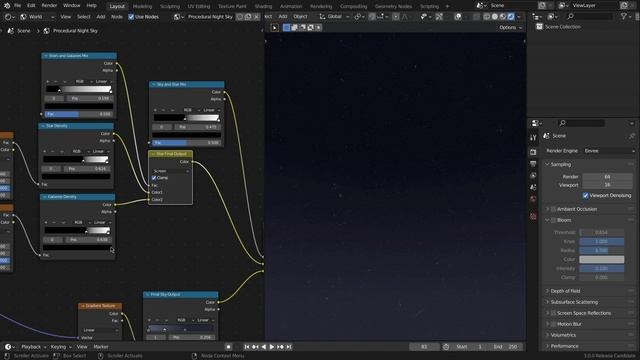
Task: Open the node editor Node menu
Action: (x=117, y=17)
